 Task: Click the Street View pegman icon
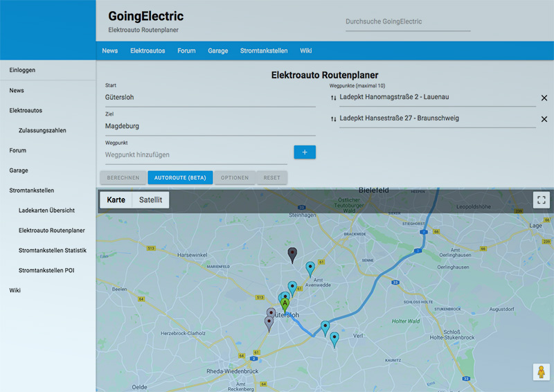(x=541, y=373)
